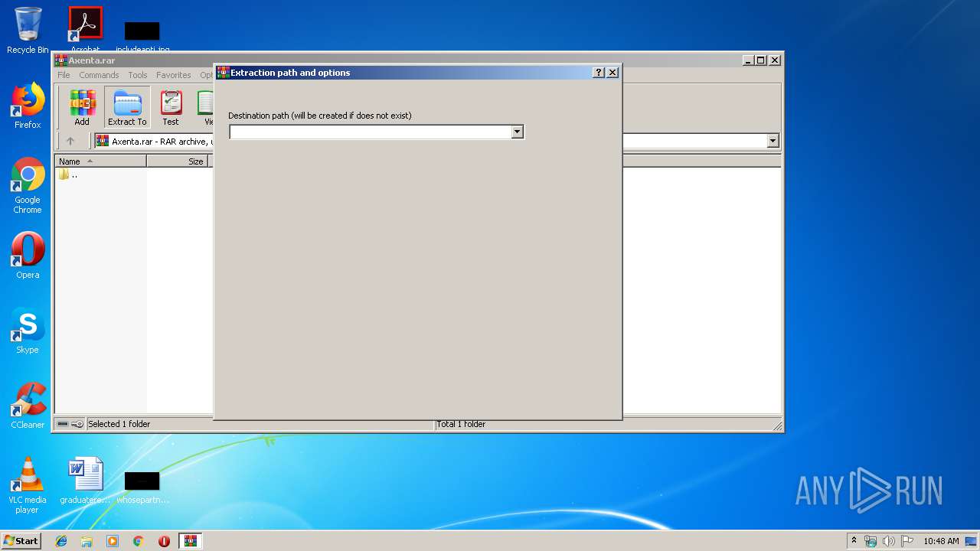This screenshot has width=980, height=551.
Task: Select the Firefox desktop shortcut
Action: (x=28, y=106)
